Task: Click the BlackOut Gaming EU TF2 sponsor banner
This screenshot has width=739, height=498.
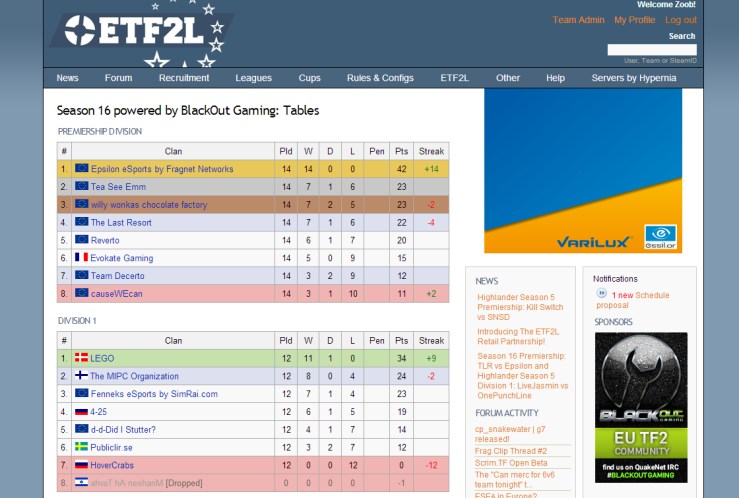Action: tap(641, 408)
